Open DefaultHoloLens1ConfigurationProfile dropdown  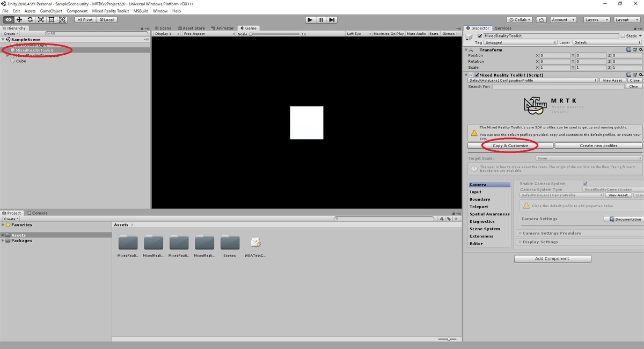[x=533, y=81]
